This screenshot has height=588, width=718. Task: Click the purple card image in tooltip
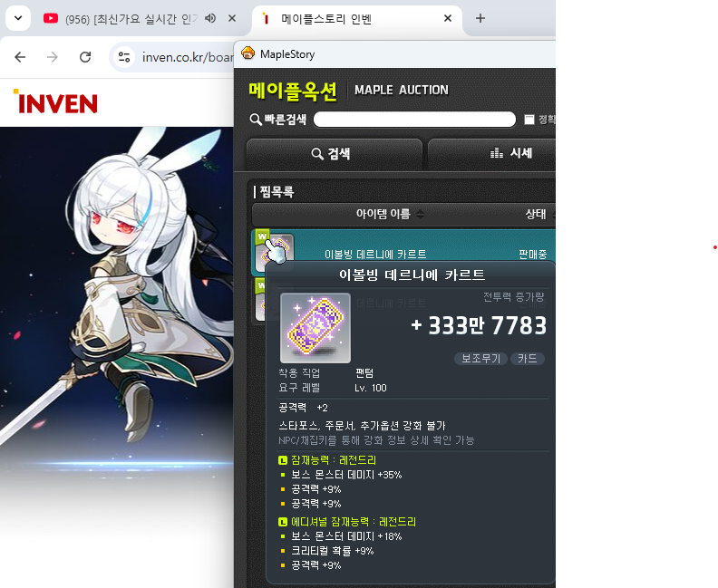click(x=315, y=328)
